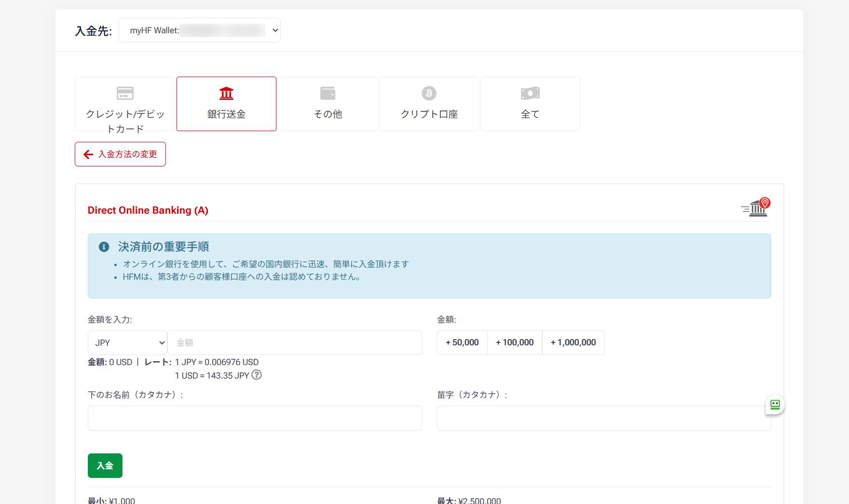The image size is (849, 504).
Task: Expand the JPY currency dropdown
Action: tap(127, 343)
